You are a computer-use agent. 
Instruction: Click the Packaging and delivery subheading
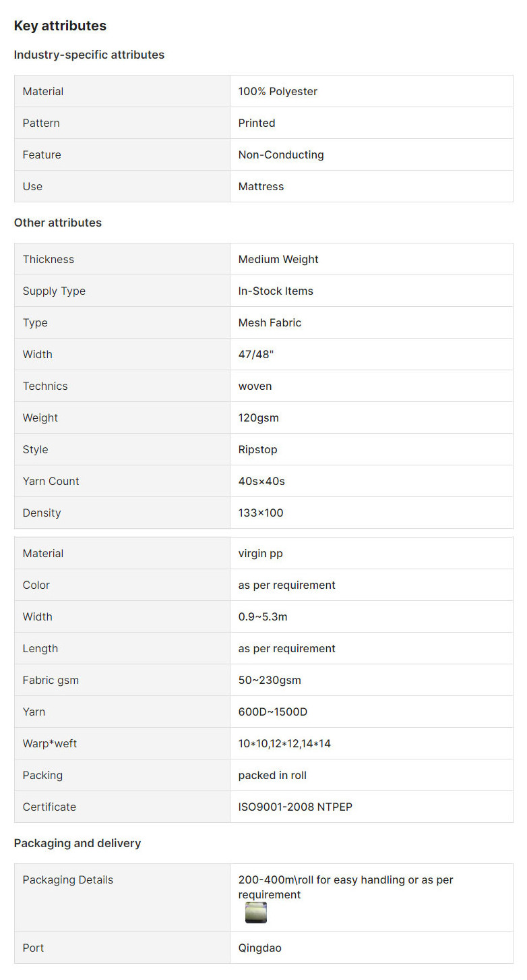(x=77, y=843)
